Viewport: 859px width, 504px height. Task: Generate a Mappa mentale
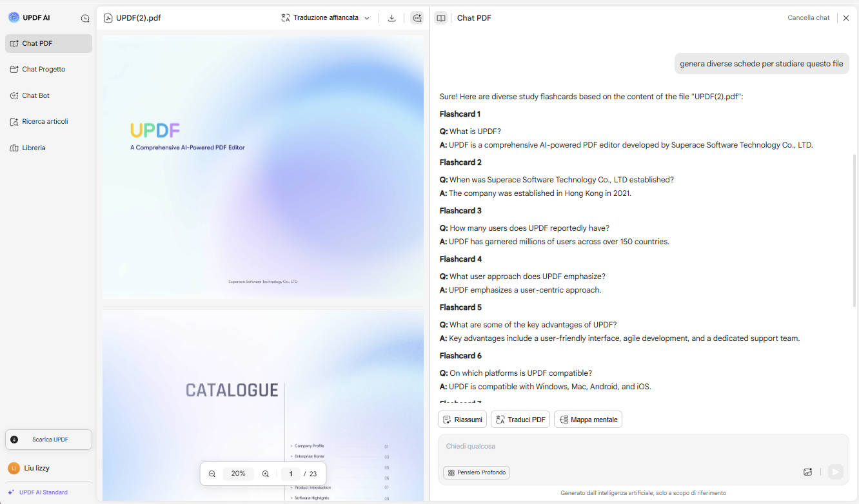click(x=588, y=420)
